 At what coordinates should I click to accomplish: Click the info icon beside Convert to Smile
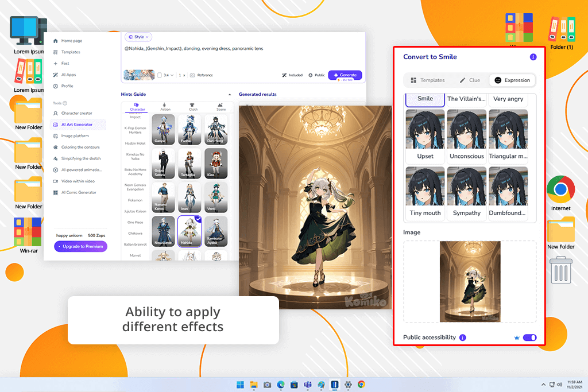(533, 57)
